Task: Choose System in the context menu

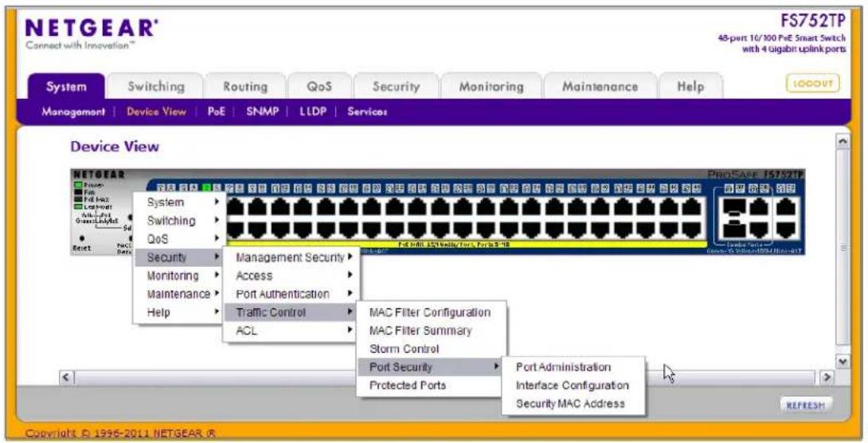Action: pyautogui.click(x=178, y=202)
